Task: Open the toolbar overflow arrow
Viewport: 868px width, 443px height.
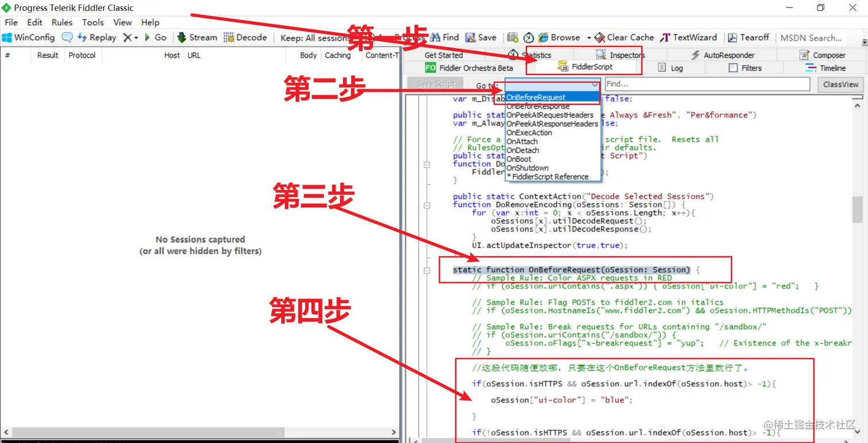Action: click(865, 42)
